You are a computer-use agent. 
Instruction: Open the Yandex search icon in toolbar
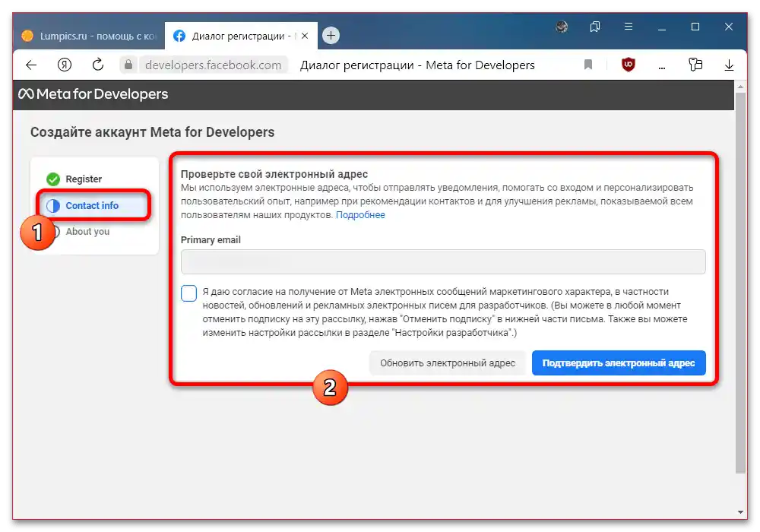[x=65, y=65]
